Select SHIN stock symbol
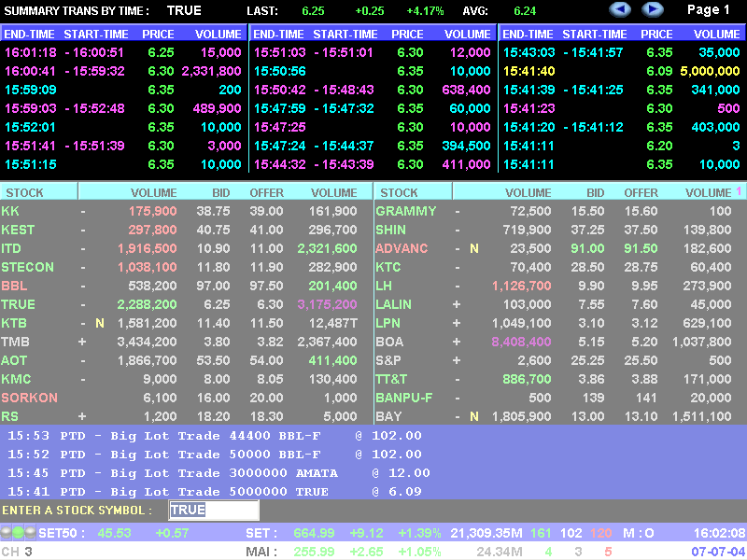Screen dimensions: 747x560 [390, 230]
